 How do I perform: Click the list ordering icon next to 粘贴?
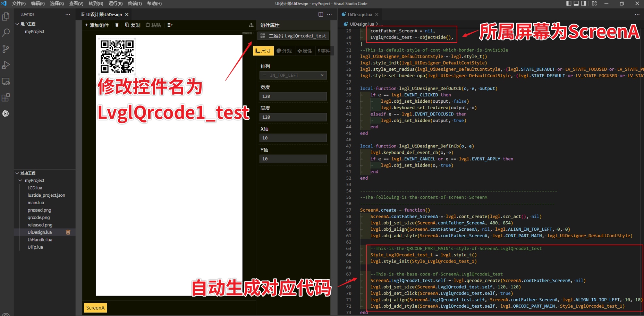pyautogui.click(x=170, y=25)
